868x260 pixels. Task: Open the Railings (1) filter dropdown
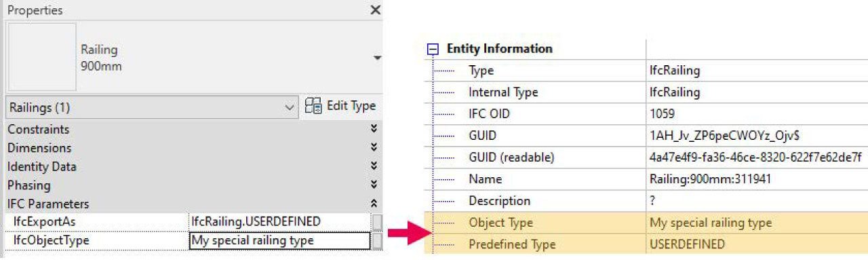153,107
